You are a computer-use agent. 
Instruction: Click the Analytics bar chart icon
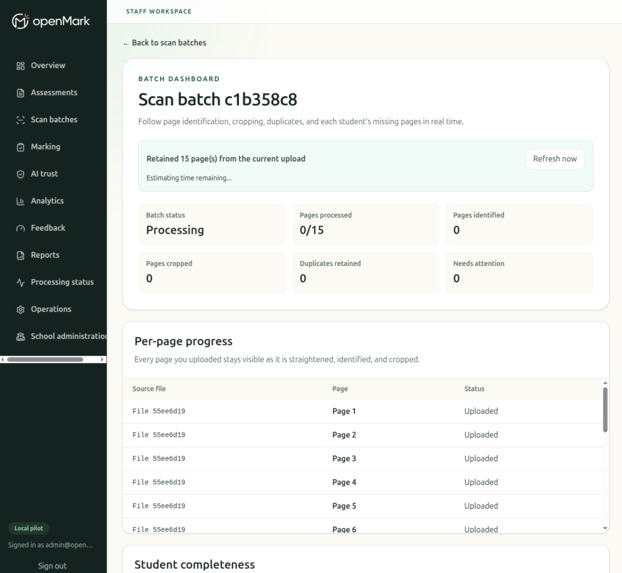tap(20, 201)
